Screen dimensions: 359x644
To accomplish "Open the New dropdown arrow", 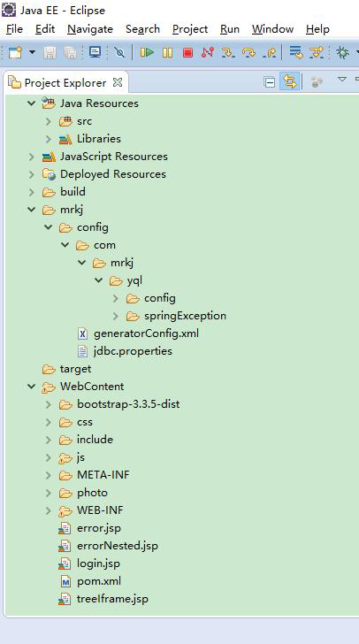I will coord(32,52).
